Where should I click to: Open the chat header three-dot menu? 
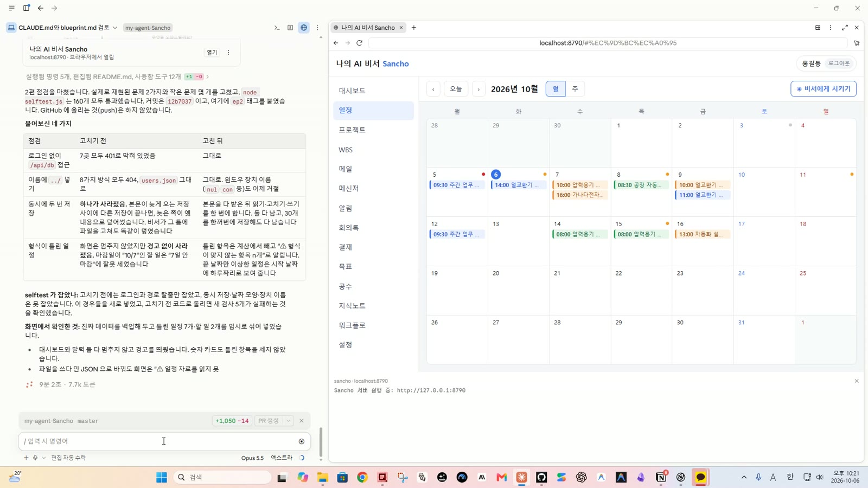coord(317,28)
